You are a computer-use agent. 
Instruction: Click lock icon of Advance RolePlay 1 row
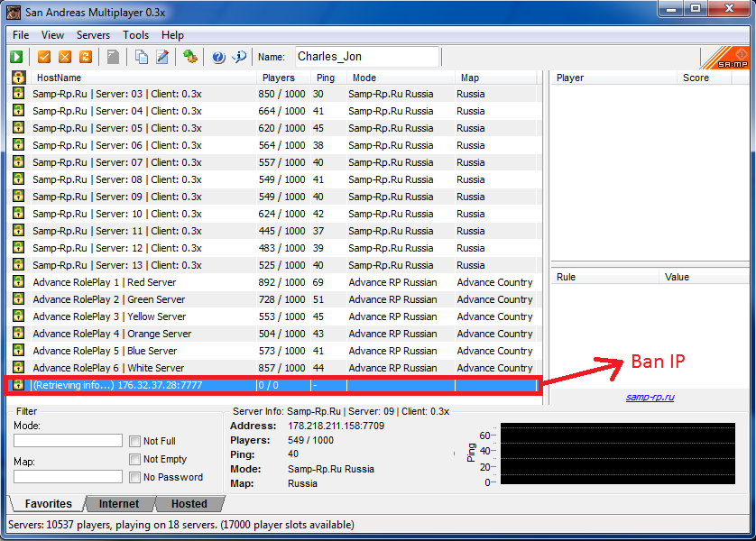point(18,282)
